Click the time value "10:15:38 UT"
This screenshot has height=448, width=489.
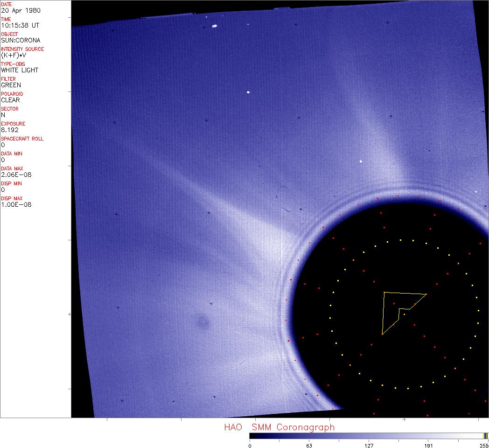pos(20,25)
